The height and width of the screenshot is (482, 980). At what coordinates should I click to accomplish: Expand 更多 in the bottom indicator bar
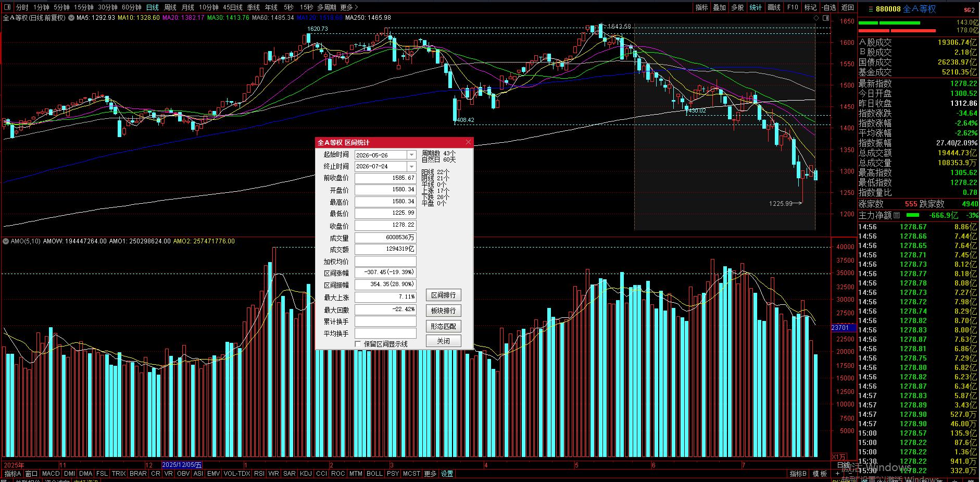430,474
